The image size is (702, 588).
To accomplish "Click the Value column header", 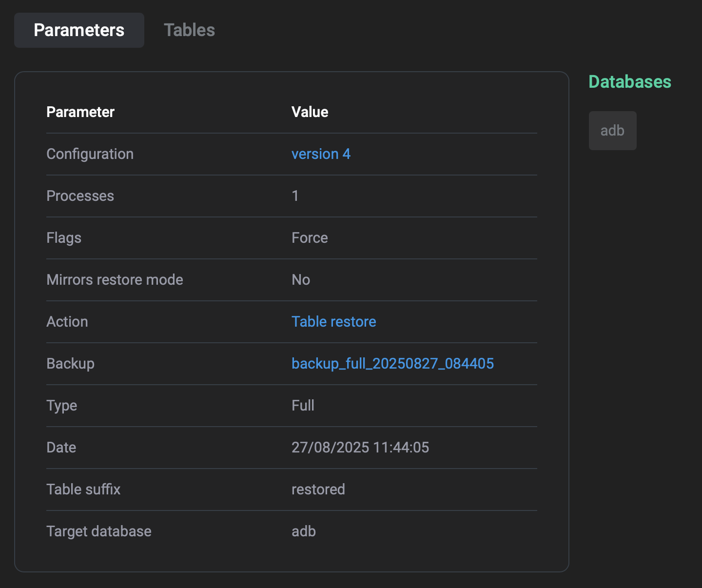I will [310, 112].
